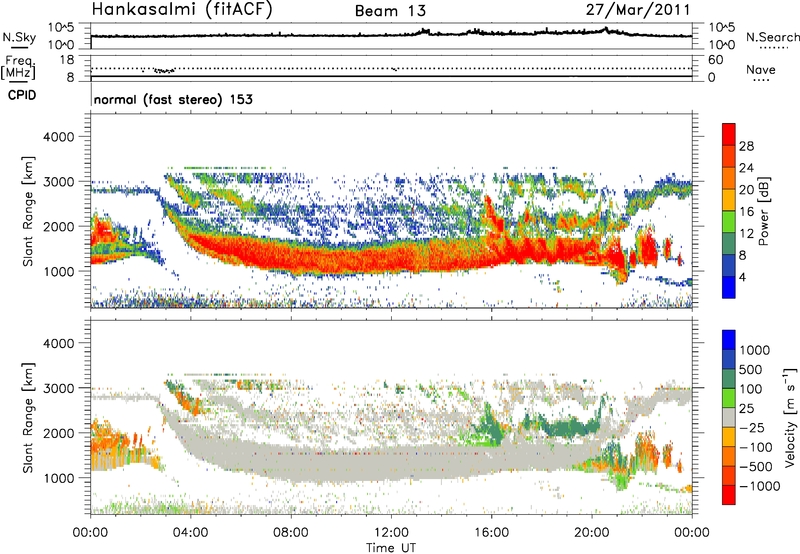Viewport: 800px width, 554px height.
Task: Click the -1000 label on velocity color bar
Action: [759, 486]
